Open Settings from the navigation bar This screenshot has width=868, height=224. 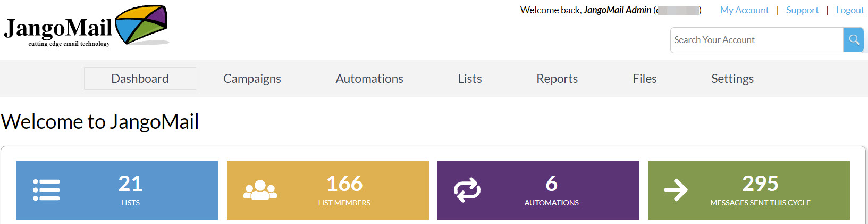[732, 79]
